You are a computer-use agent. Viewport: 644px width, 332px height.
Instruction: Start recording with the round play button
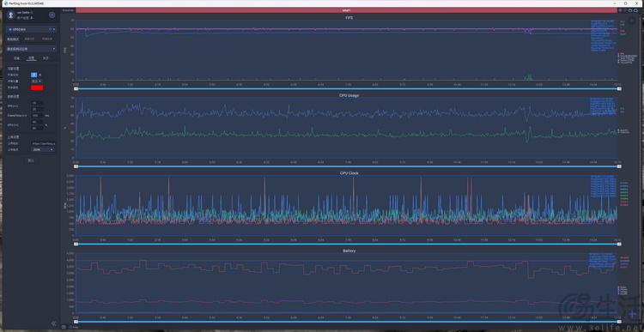click(x=633, y=20)
